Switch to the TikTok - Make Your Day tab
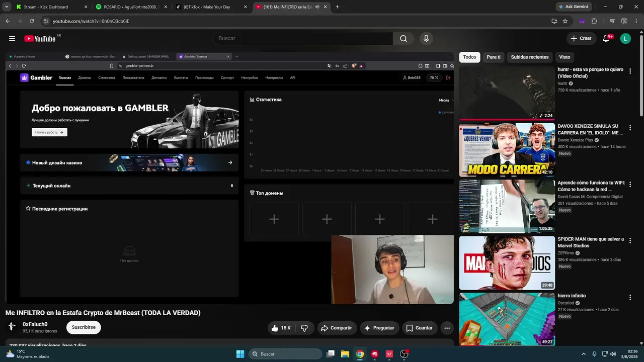The image size is (644, 362). [x=211, y=7]
